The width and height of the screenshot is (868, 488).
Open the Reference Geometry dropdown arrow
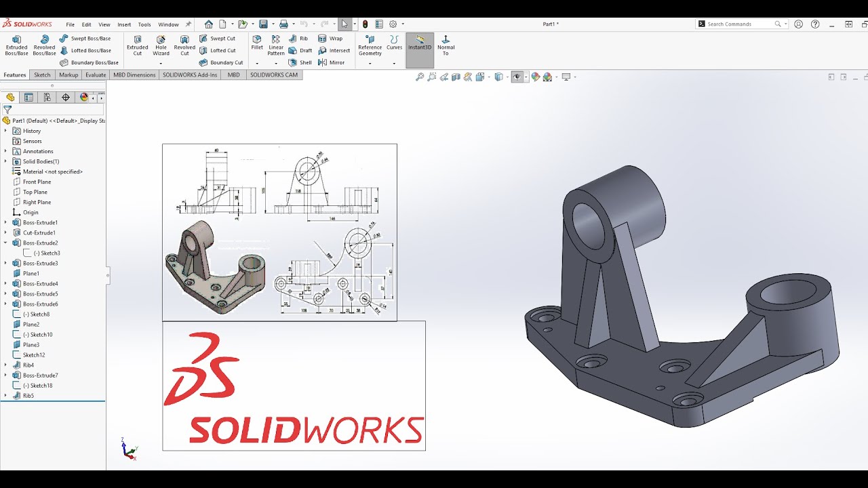point(370,63)
